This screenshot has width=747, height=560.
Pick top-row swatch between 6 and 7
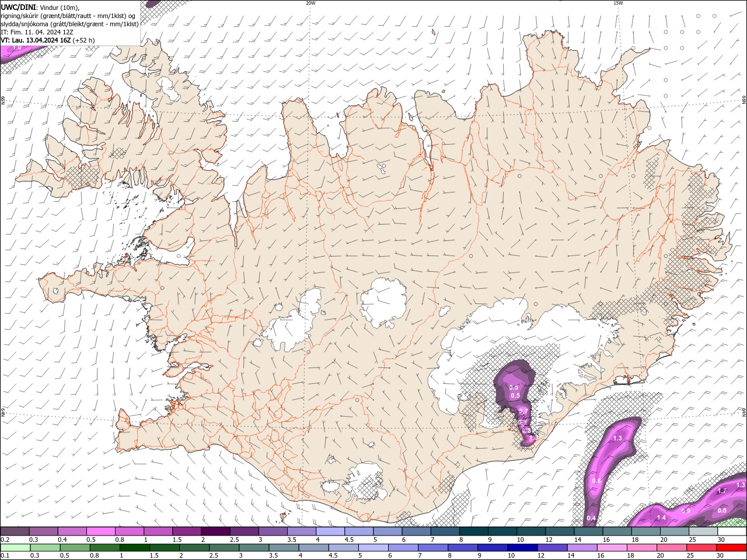[416, 531]
